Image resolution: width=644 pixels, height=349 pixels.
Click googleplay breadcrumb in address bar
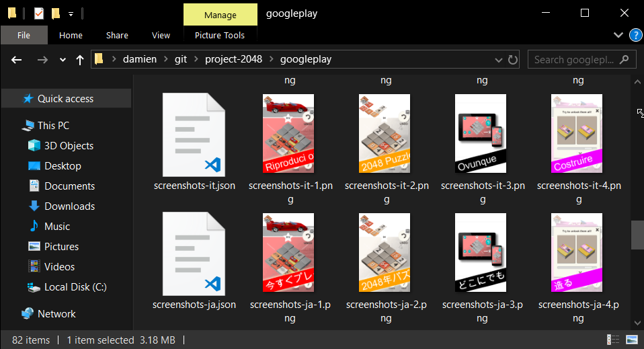click(x=306, y=59)
